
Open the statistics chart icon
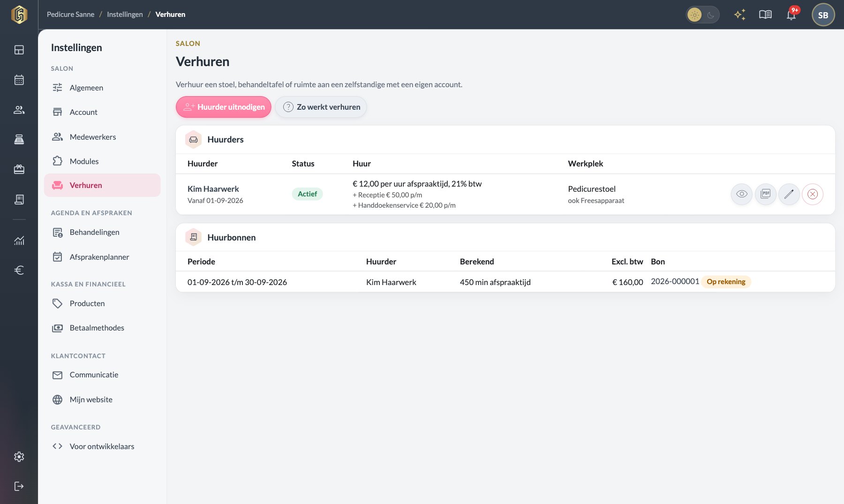(x=19, y=241)
